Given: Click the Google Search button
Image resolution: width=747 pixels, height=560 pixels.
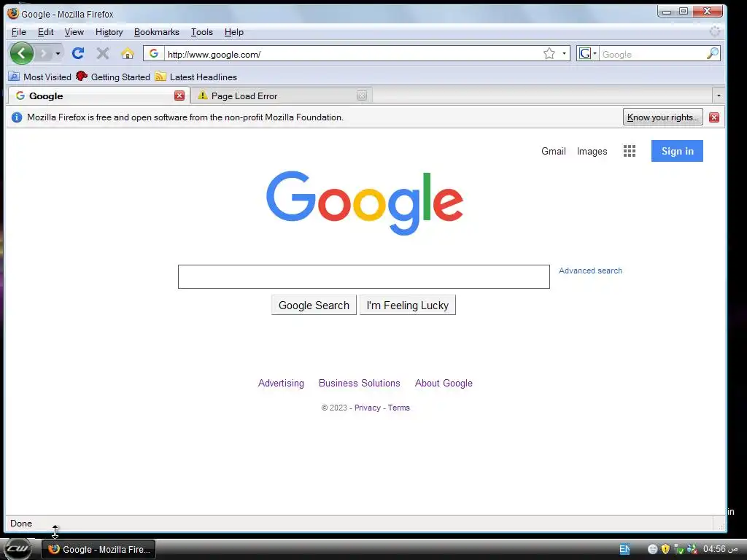Looking at the screenshot, I should click(314, 305).
